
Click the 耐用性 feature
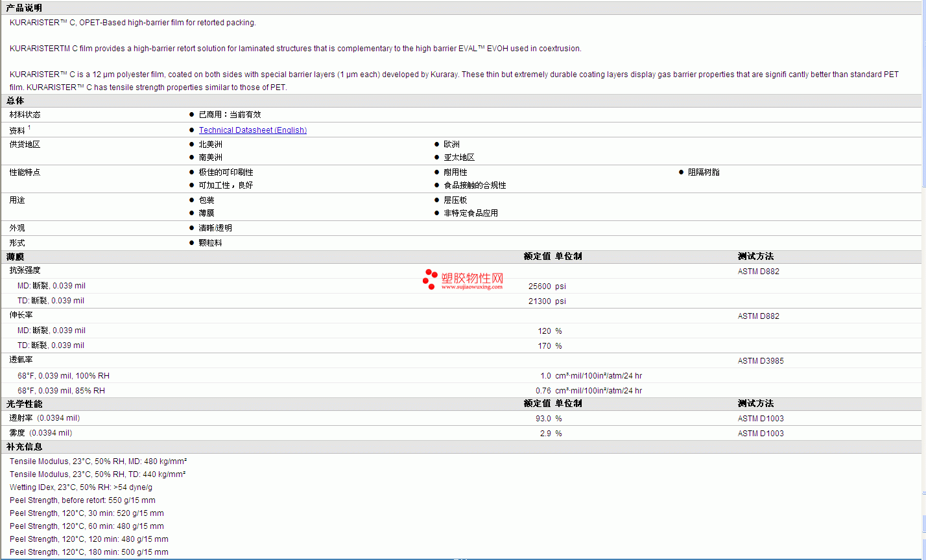(x=455, y=172)
